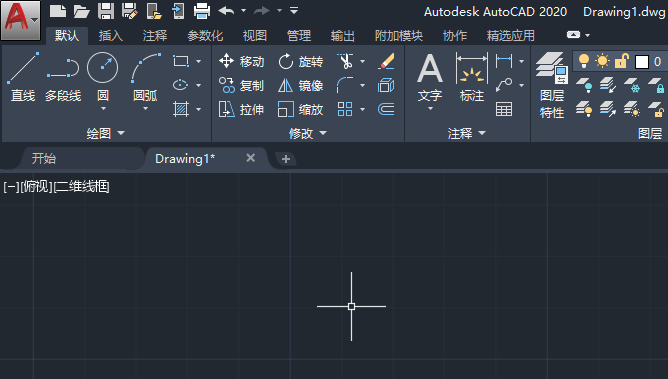
Task: Pick the 移动 (Move) command
Action: tap(241, 61)
